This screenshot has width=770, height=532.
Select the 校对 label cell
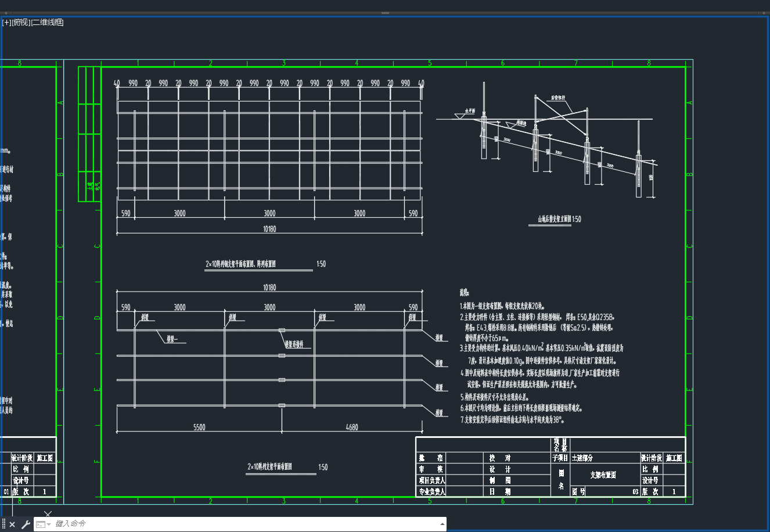click(x=500, y=458)
